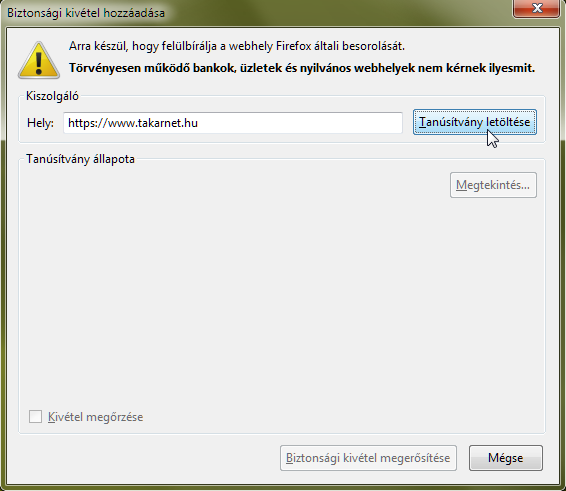Toggle exception via Kivétel megőrzése label text
566x491 pixels.
(x=95, y=417)
